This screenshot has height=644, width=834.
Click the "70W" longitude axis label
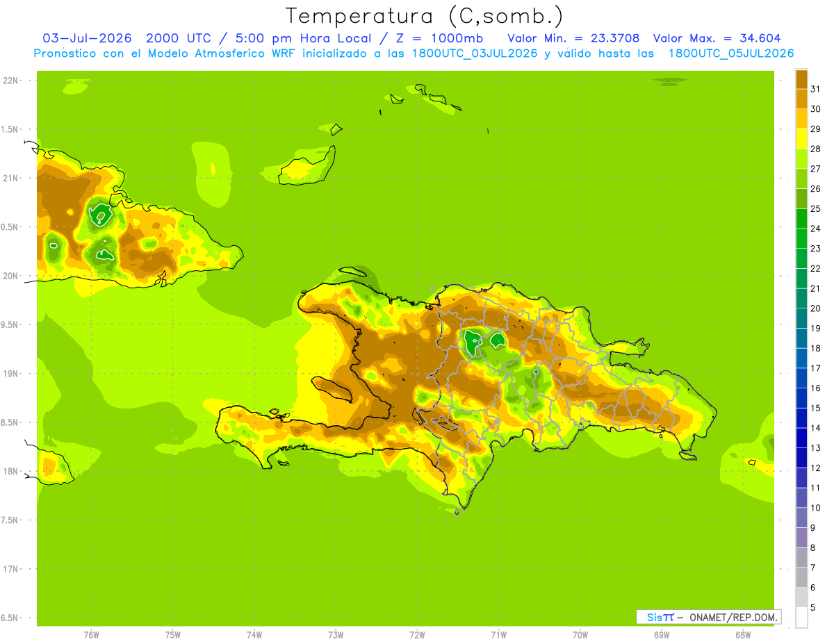click(x=580, y=635)
